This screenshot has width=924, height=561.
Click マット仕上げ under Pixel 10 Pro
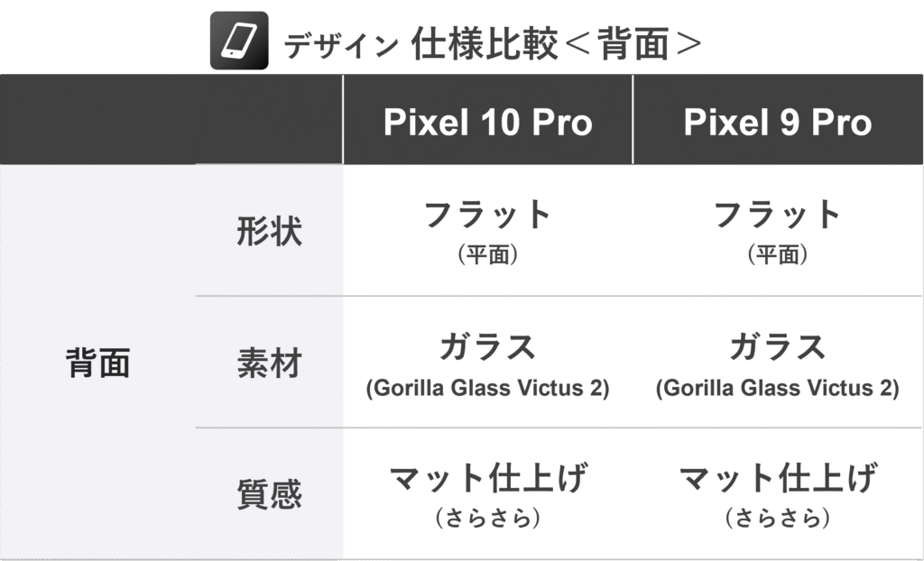[x=487, y=478]
